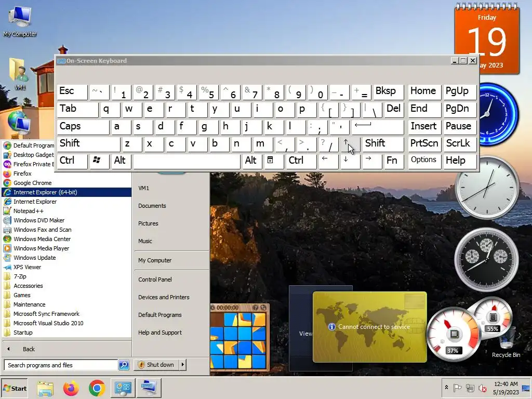Click the search magnifier icon in Start menu
The height and width of the screenshot is (399, 532).
click(124, 365)
